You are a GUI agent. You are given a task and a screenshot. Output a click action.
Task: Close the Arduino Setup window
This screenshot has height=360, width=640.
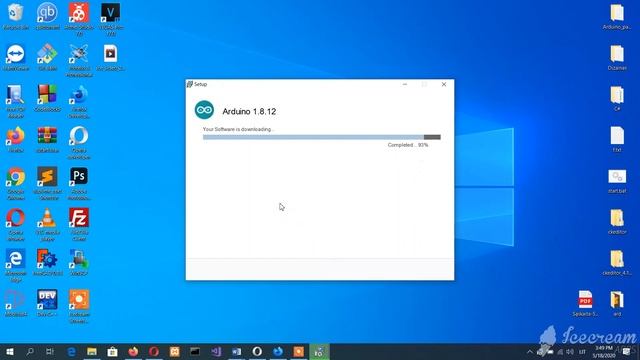(x=444, y=84)
